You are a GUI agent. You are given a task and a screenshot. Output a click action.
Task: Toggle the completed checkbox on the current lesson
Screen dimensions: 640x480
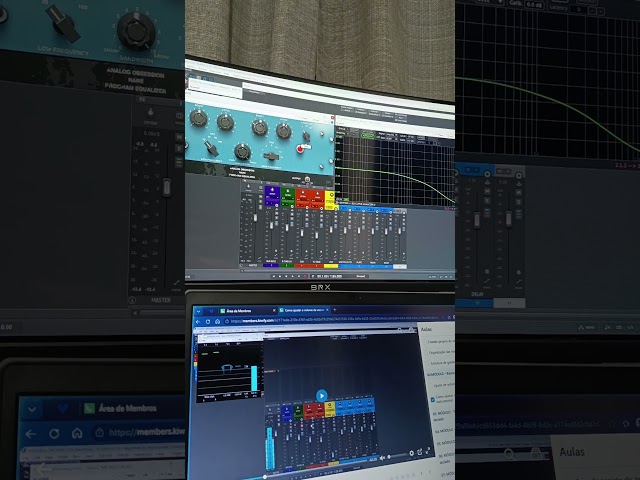(x=433, y=400)
